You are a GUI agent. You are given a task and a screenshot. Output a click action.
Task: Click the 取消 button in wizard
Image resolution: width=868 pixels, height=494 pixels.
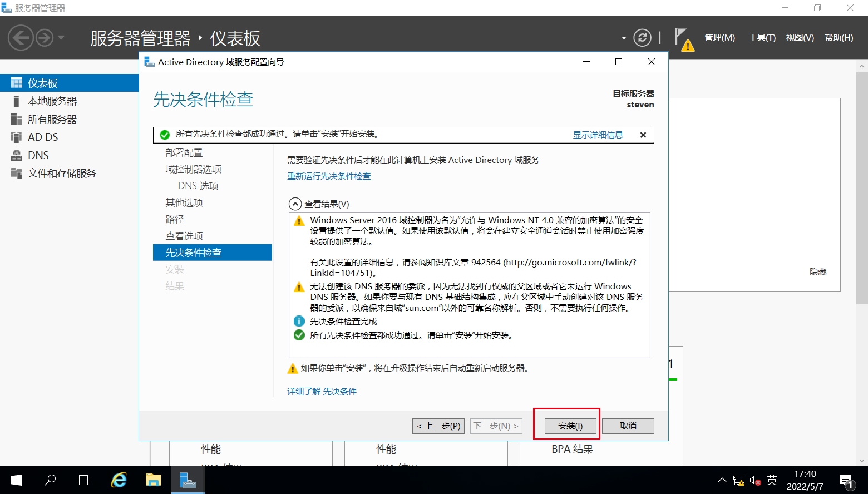pyautogui.click(x=628, y=426)
